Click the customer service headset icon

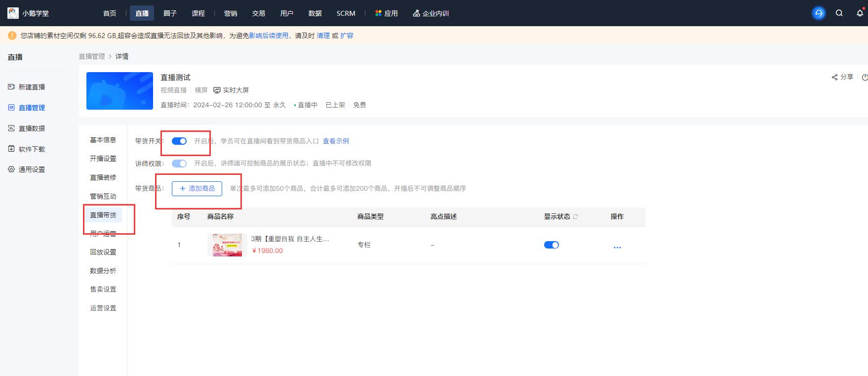click(x=819, y=13)
